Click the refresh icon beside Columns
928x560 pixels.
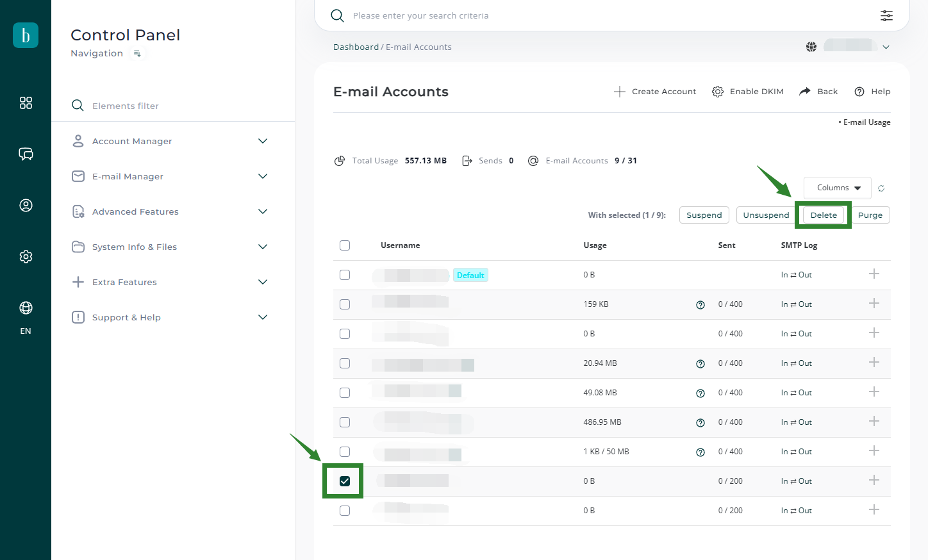[881, 188]
